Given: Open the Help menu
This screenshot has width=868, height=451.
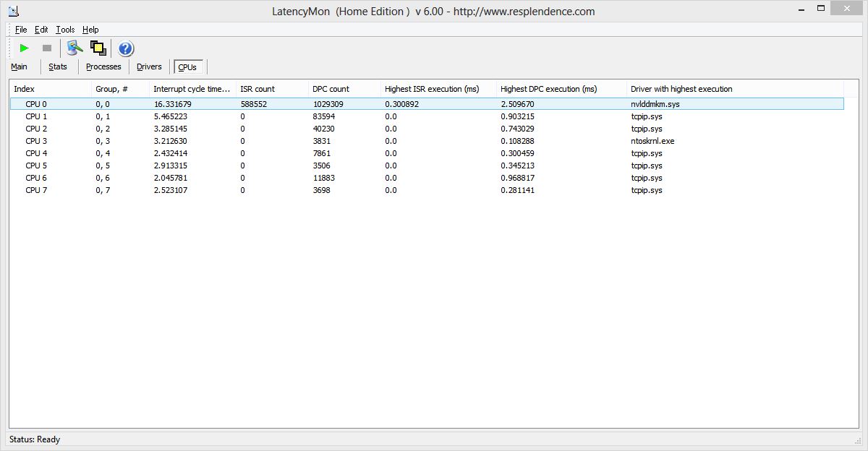Looking at the screenshot, I should pos(90,30).
